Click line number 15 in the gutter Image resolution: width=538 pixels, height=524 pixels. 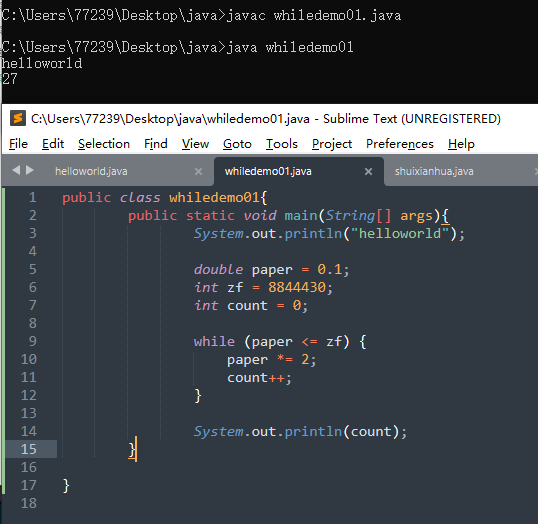click(x=28, y=449)
